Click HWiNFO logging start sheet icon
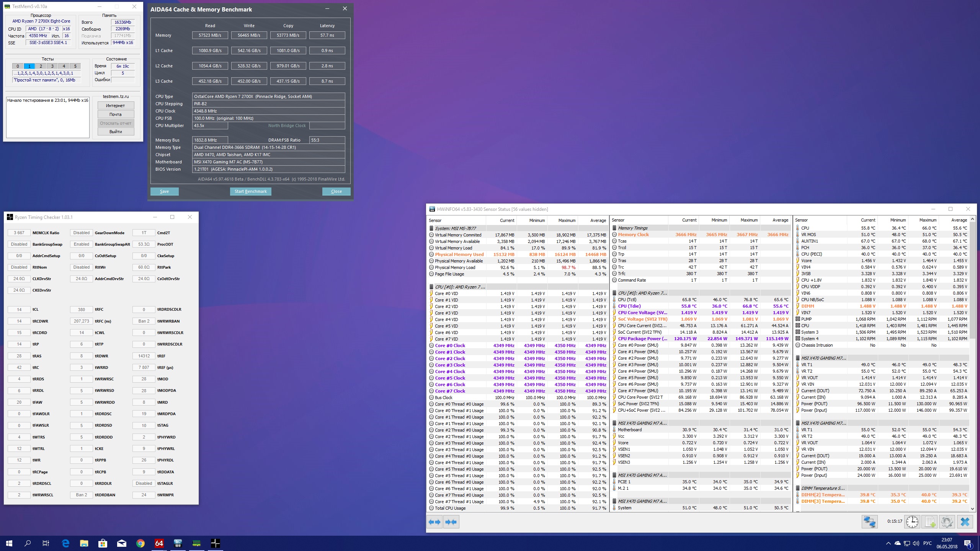Viewport: 980px width, 551px height. (929, 522)
